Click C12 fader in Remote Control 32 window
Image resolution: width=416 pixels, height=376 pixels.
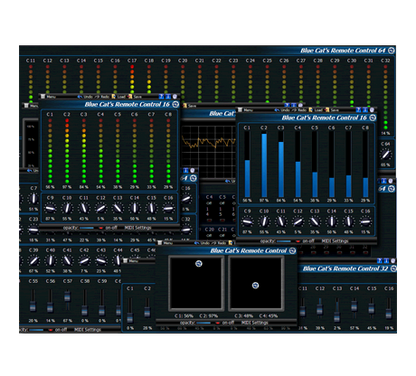[319, 308]
